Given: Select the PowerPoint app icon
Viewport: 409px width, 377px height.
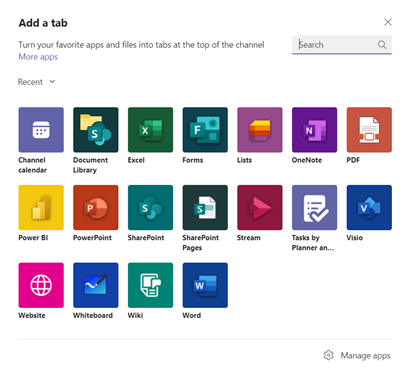Looking at the screenshot, I should 96,207.
